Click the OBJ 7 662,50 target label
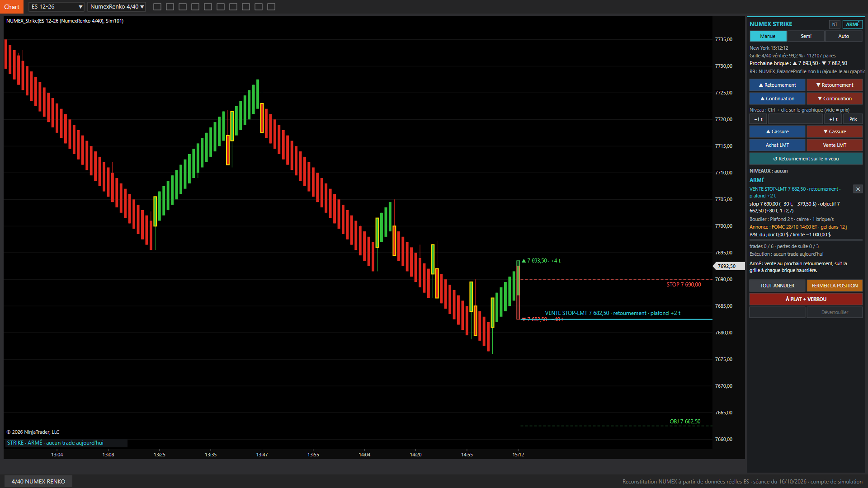The image size is (868, 488). (x=685, y=422)
